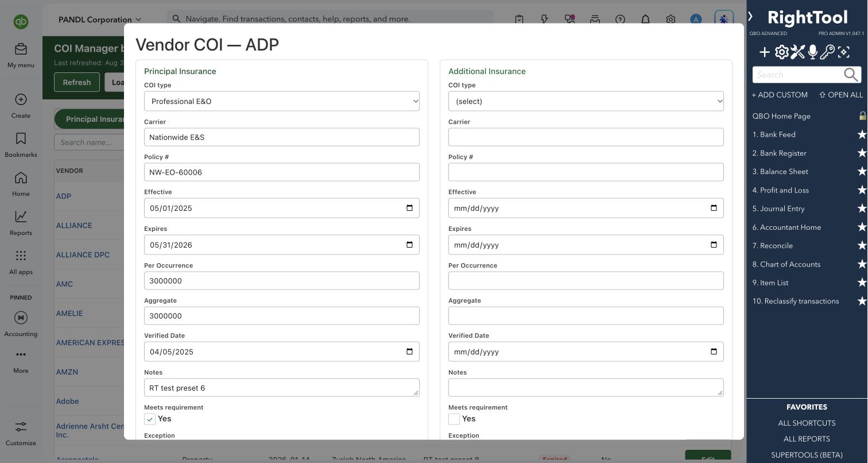Open calendar picker for Additional Verified Date
The image size is (868, 463).
(x=714, y=352)
